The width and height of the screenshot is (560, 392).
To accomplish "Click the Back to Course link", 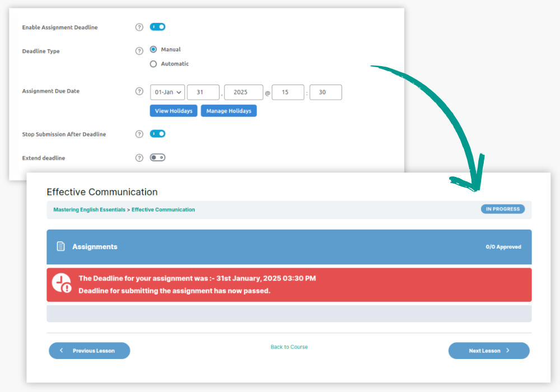I will point(289,347).
